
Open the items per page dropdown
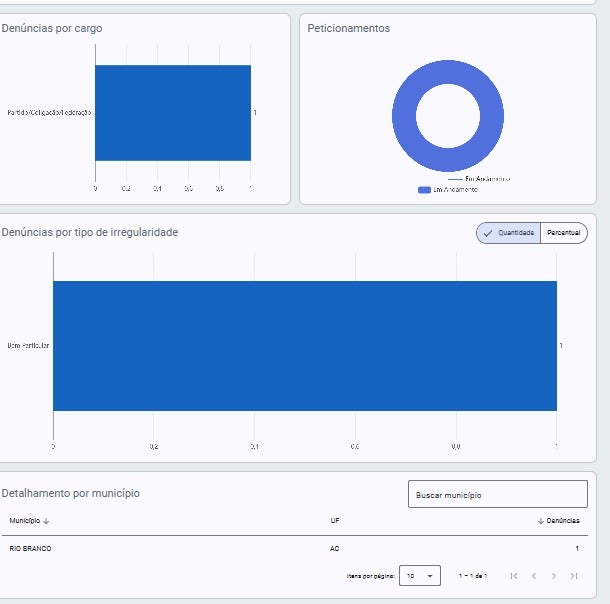point(420,576)
